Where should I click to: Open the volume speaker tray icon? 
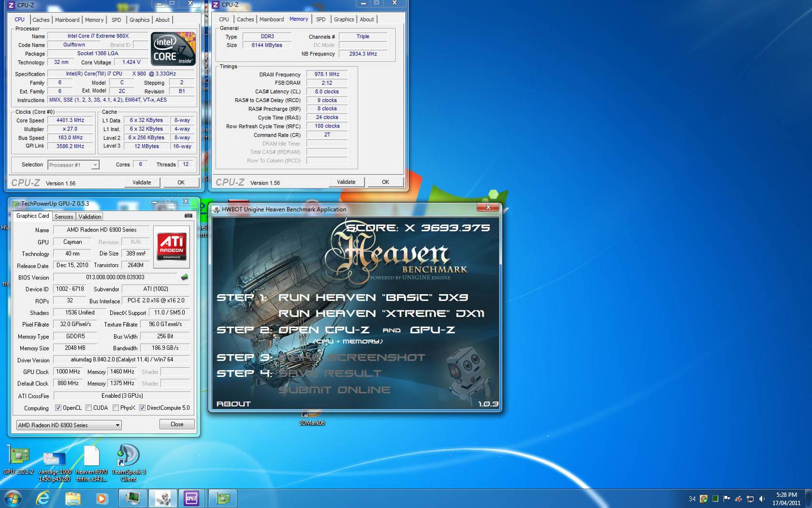click(x=762, y=499)
